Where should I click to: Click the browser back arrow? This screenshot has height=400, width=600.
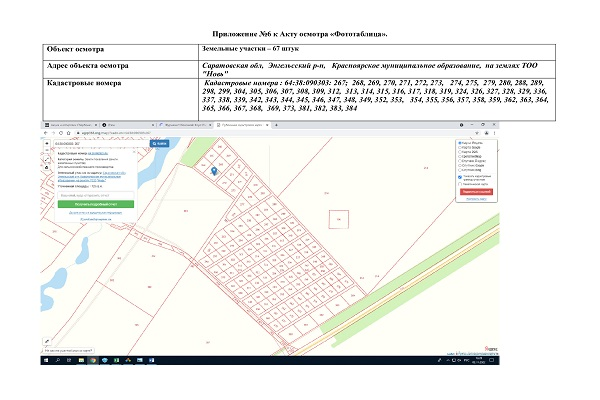tap(46, 131)
